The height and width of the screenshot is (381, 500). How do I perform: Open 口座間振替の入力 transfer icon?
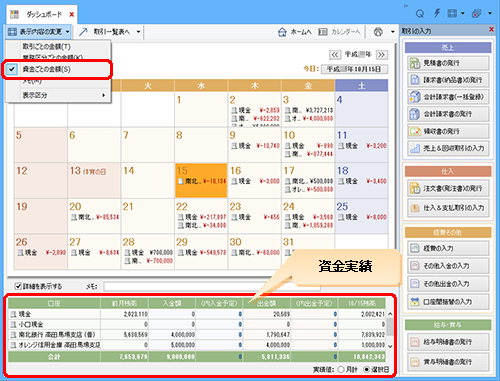point(415,302)
